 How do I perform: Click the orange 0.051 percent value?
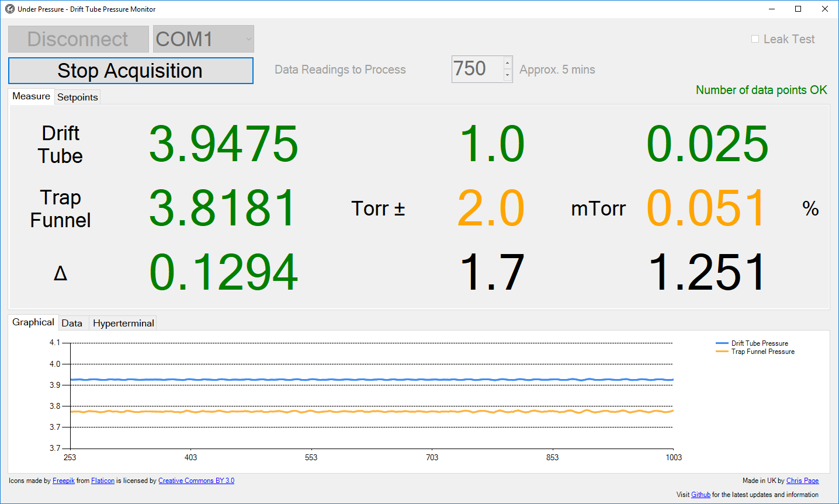pos(706,208)
